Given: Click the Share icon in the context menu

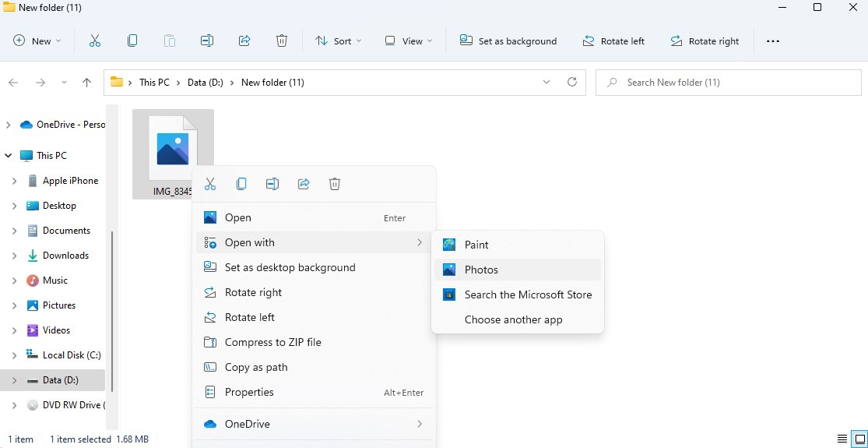Looking at the screenshot, I should tap(304, 184).
